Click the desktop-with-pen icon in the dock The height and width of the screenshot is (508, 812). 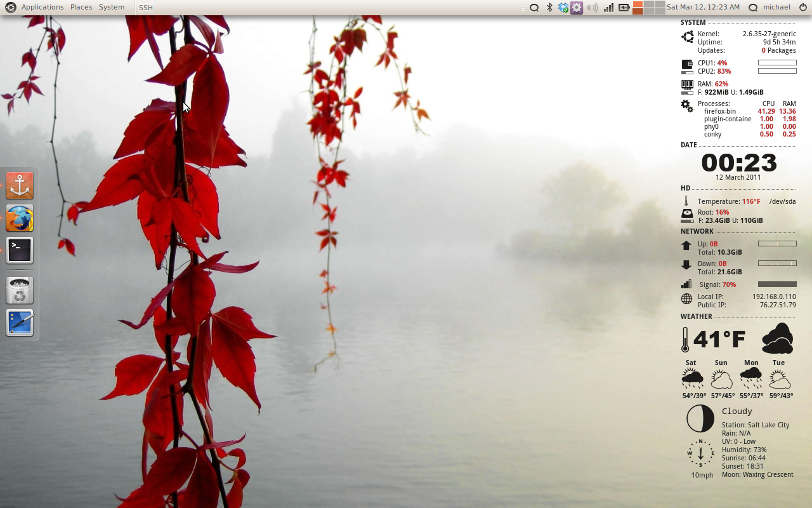(x=20, y=323)
